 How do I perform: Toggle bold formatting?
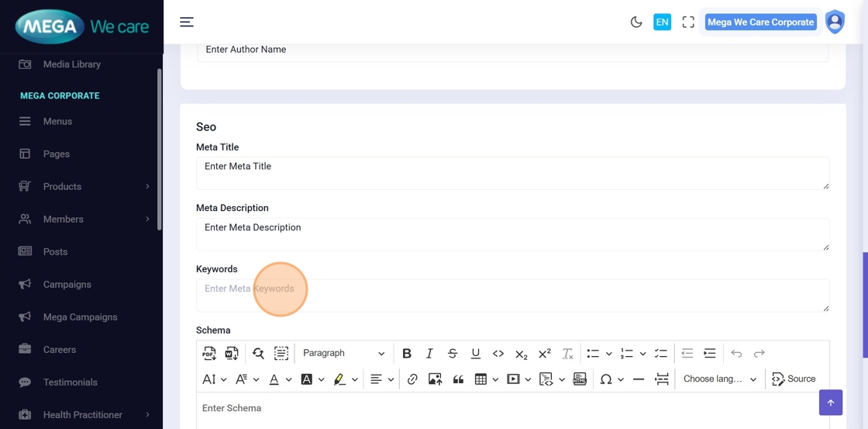pyautogui.click(x=406, y=354)
